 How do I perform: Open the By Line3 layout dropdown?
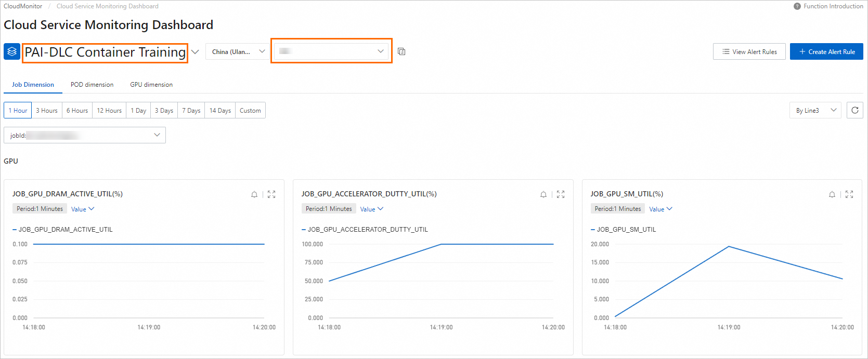(815, 110)
